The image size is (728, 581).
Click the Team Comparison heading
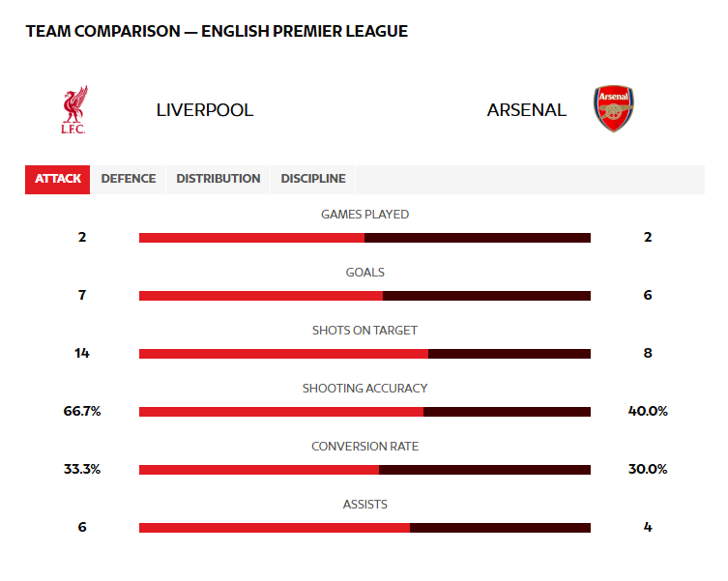coord(217,31)
